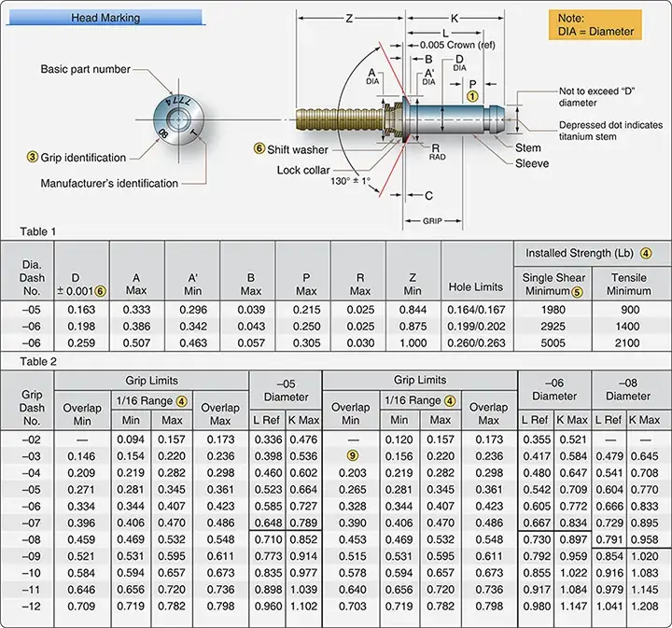Image resolution: width=672 pixels, height=628 pixels.
Task: Click the 0.164/0.167 hole limits cell
Action: click(x=477, y=309)
